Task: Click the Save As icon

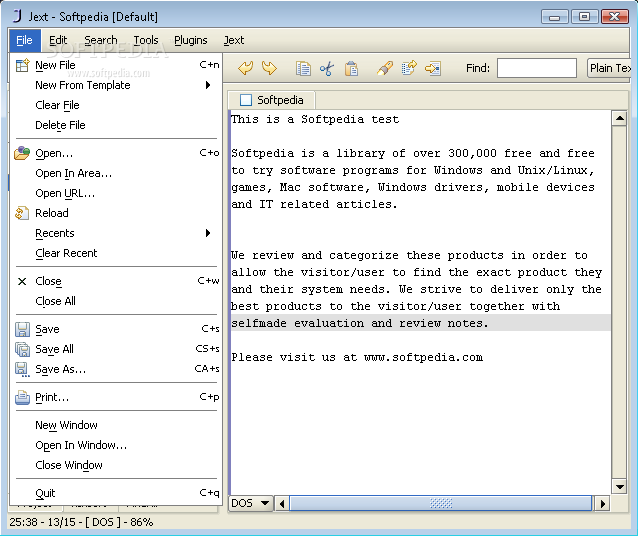Action: (22, 370)
